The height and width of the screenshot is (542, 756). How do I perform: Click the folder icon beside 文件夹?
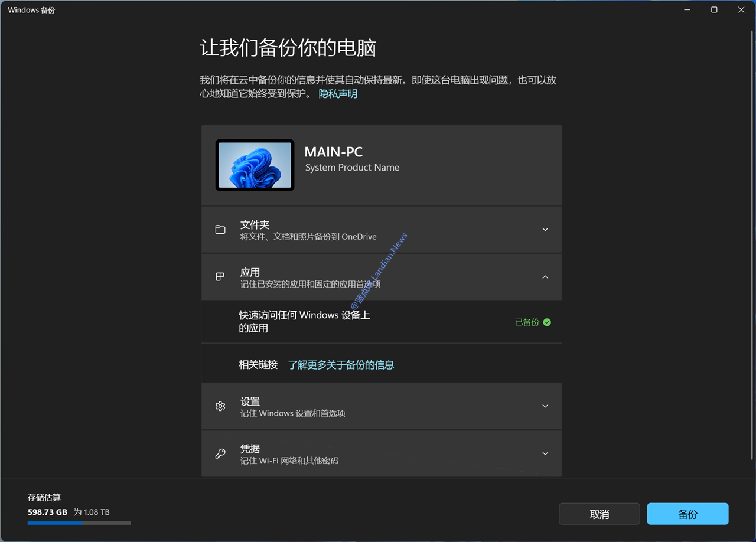point(220,230)
